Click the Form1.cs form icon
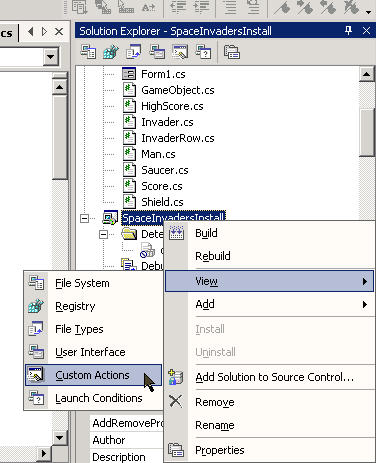376x463 pixels. point(129,74)
